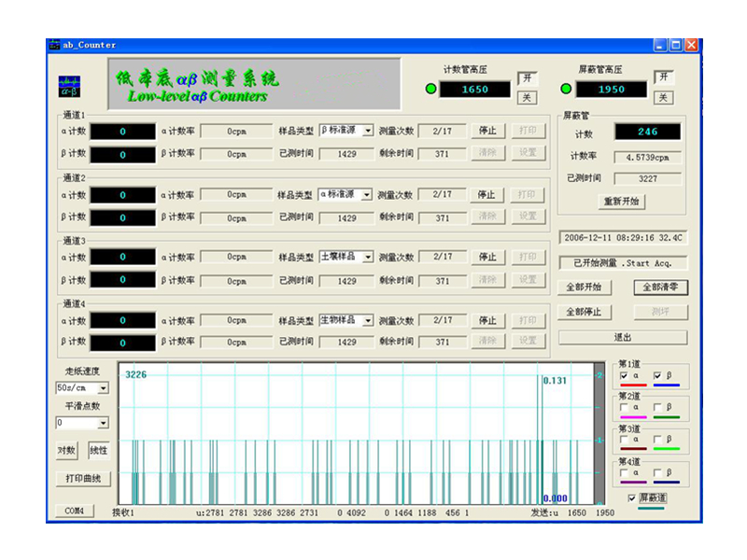Image resolution: width=747 pixels, height=560 pixels.
Task: Click channel 1 已测时间 value 1429
Action: [x=346, y=154]
